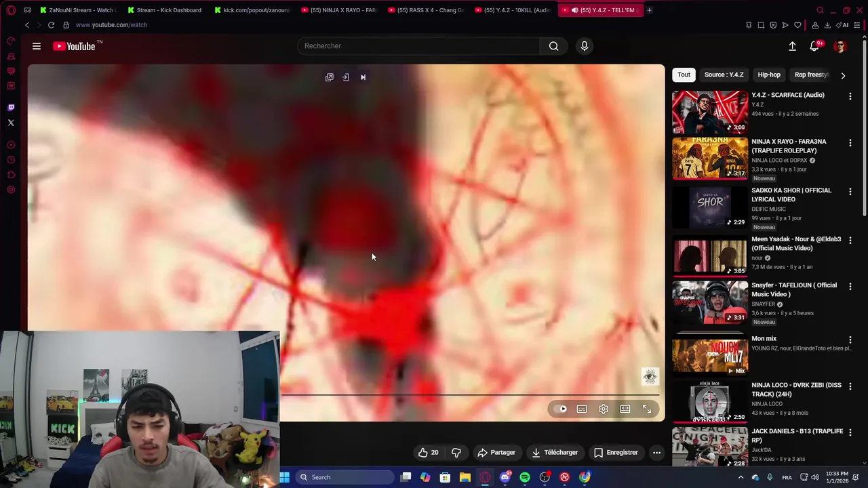Open volume control in system tray
This screenshot has width=868, height=488.
point(815,477)
